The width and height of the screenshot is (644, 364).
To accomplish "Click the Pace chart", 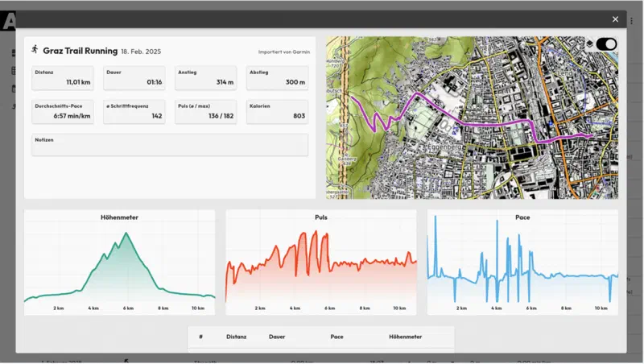I will click(522, 262).
